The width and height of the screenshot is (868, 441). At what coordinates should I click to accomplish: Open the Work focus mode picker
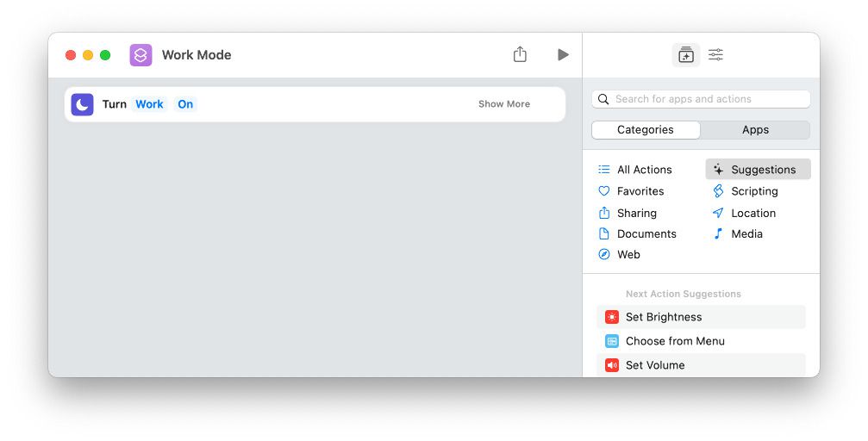[149, 104]
